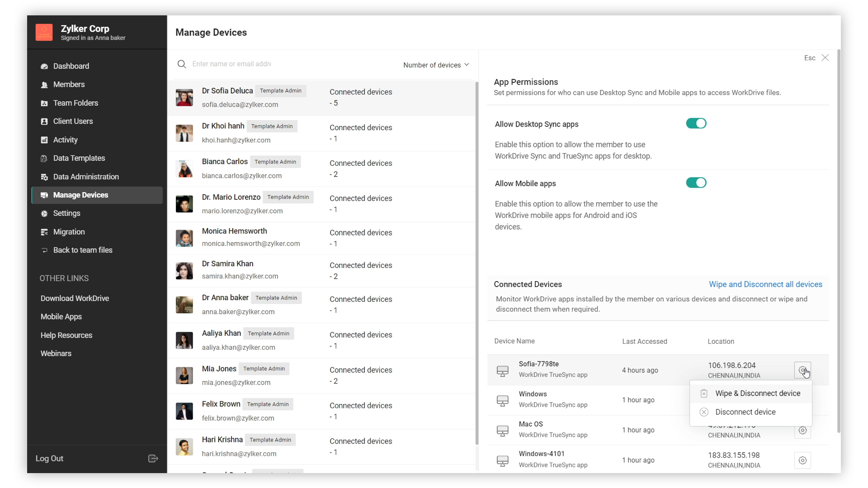Click the member list scrollbar

click(x=476, y=262)
